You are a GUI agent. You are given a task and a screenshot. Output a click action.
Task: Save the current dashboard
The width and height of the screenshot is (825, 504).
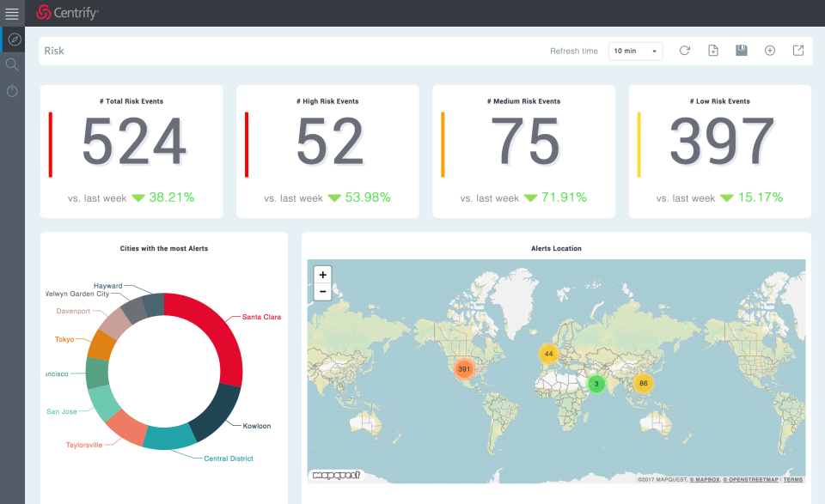741,51
